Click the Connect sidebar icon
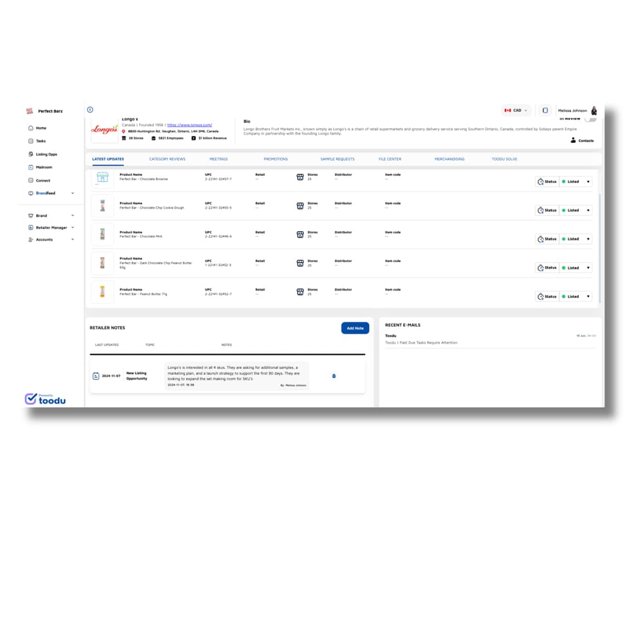Screen dimensions: 644x644 (x=31, y=181)
